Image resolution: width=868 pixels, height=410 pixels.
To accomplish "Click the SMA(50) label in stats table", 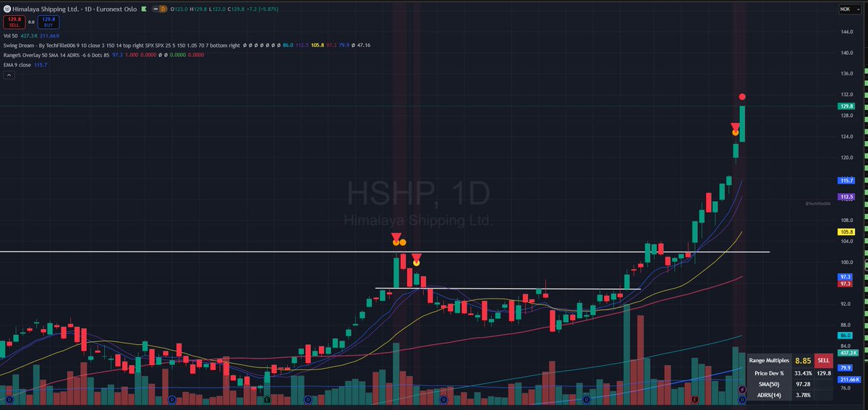I will coord(768,384).
